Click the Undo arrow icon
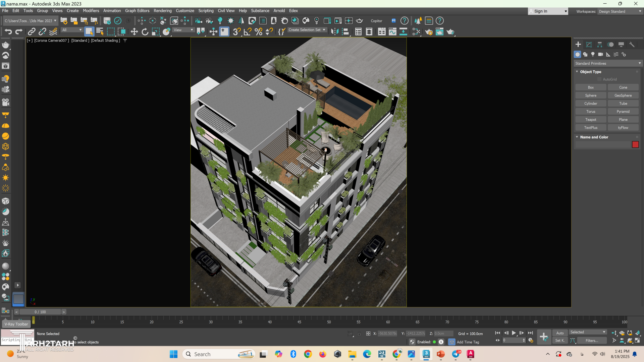 click(x=8, y=32)
